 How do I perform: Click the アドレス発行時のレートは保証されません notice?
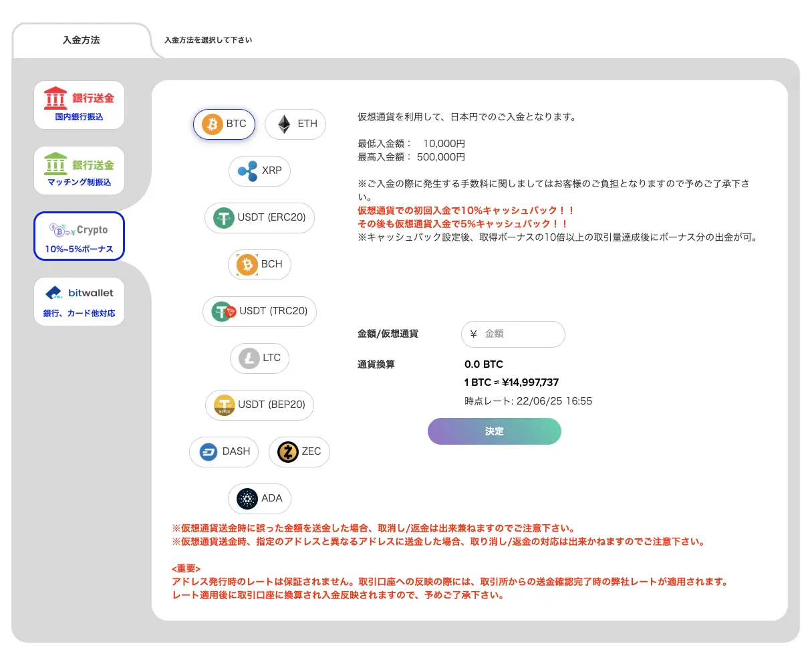[449, 582]
